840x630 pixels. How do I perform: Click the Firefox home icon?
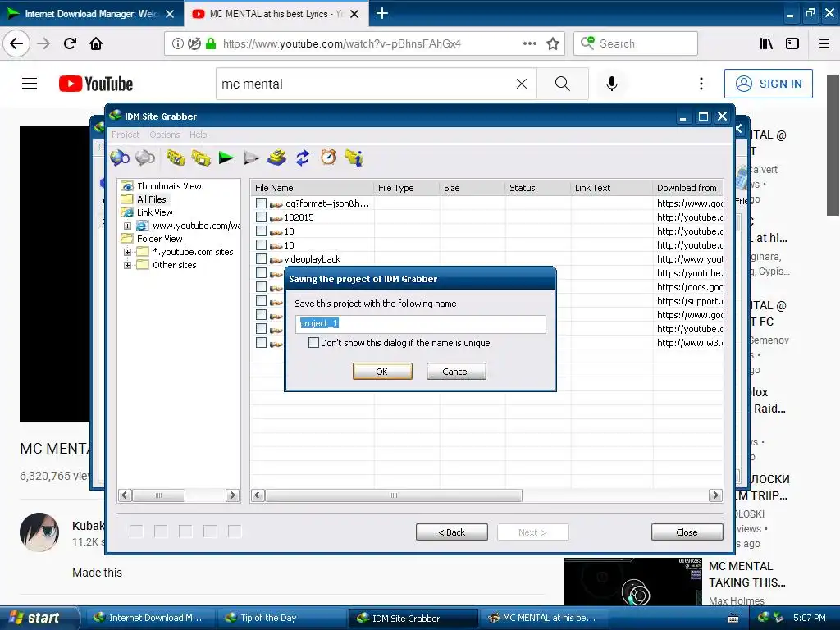coord(96,43)
